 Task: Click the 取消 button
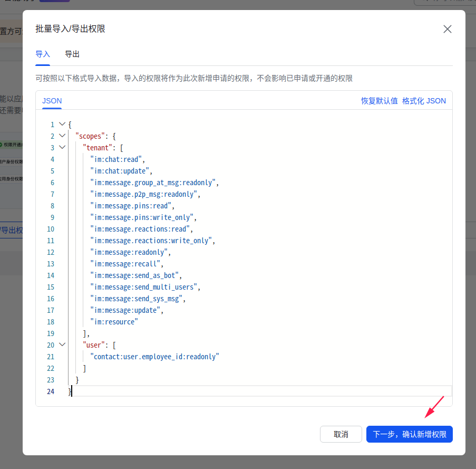coord(341,434)
